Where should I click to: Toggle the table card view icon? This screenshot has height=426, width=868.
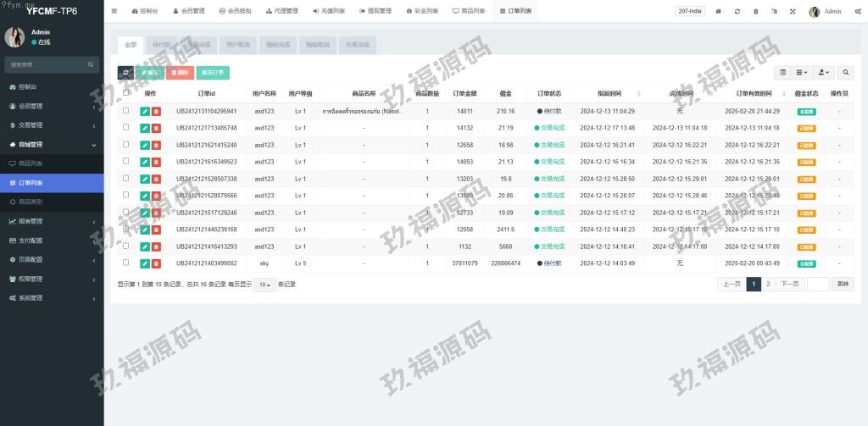(782, 73)
